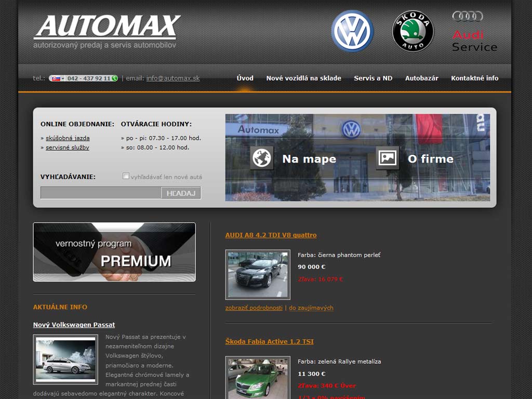Click Farba: zelená Rallye metalíza text
The image size is (532, 399).
pyautogui.click(x=339, y=362)
